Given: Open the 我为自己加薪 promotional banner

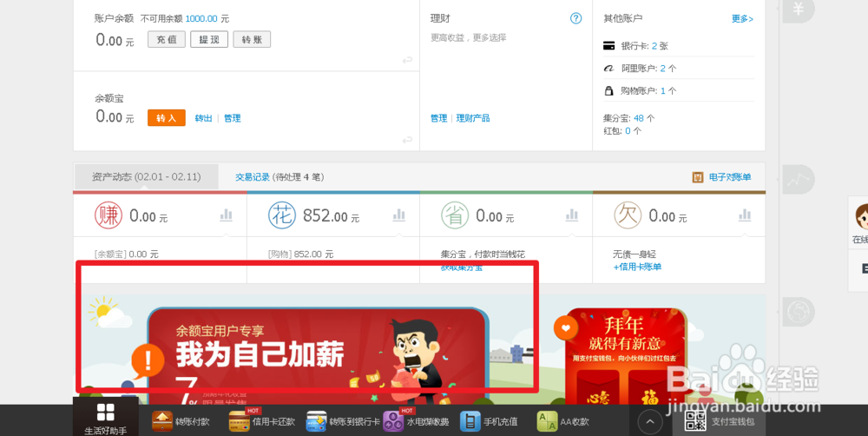Looking at the screenshot, I should (319, 355).
